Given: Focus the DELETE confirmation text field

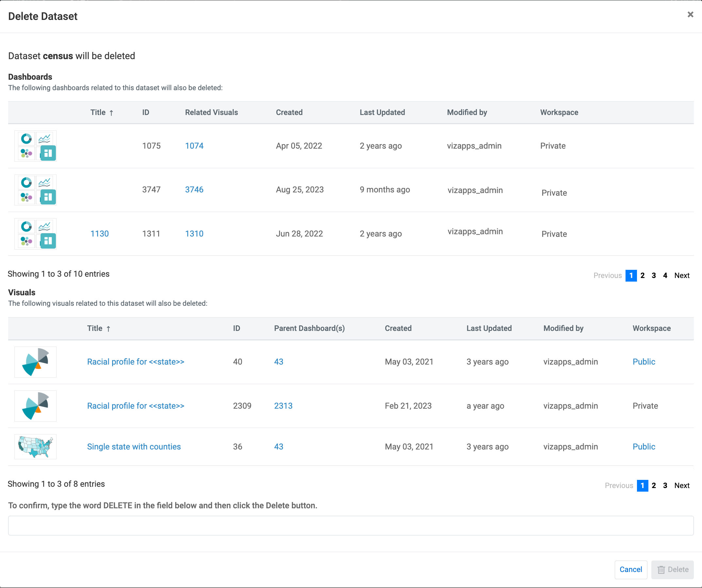Looking at the screenshot, I should (x=351, y=526).
